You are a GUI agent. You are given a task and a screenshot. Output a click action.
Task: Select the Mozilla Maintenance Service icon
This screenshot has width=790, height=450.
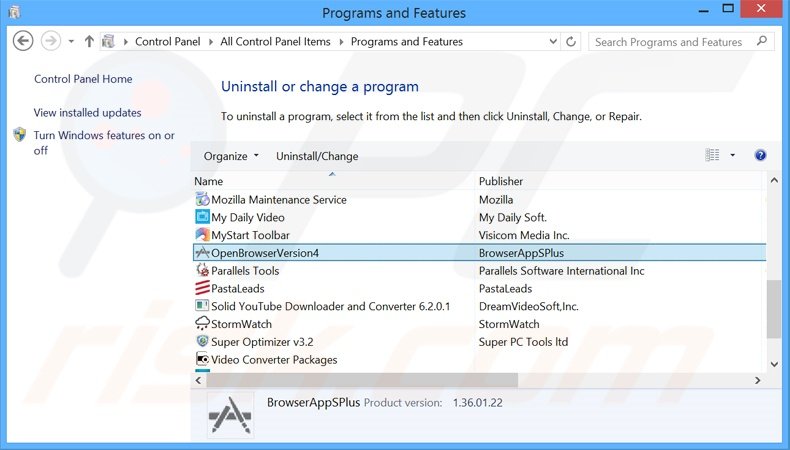(x=202, y=199)
